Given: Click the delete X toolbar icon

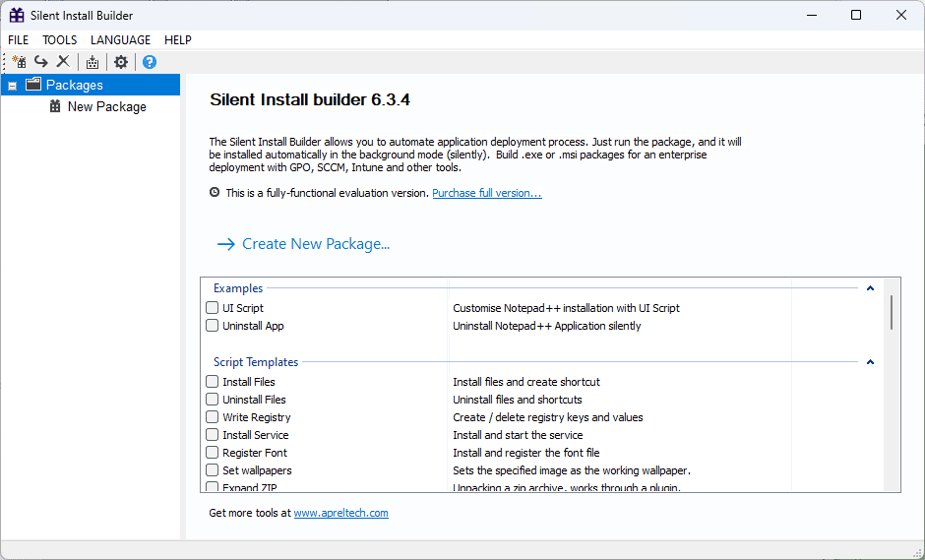Looking at the screenshot, I should click(x=63, y=62).
